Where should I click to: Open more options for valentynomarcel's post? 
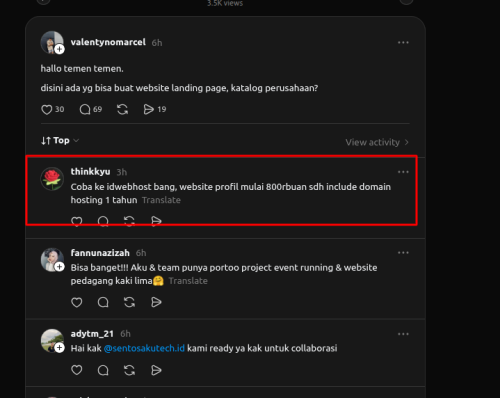pyautogui.click(x=403, y=43)
